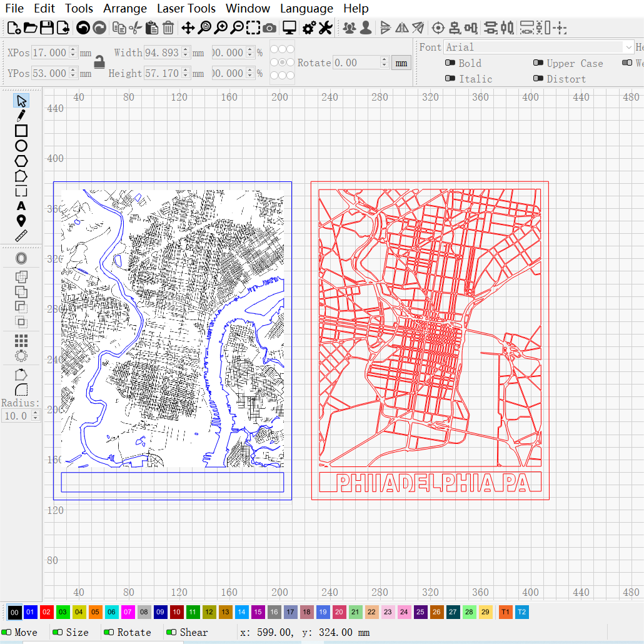Open the Grid array tool
This screenshot has width=644, height=644.
pos(21,341)
